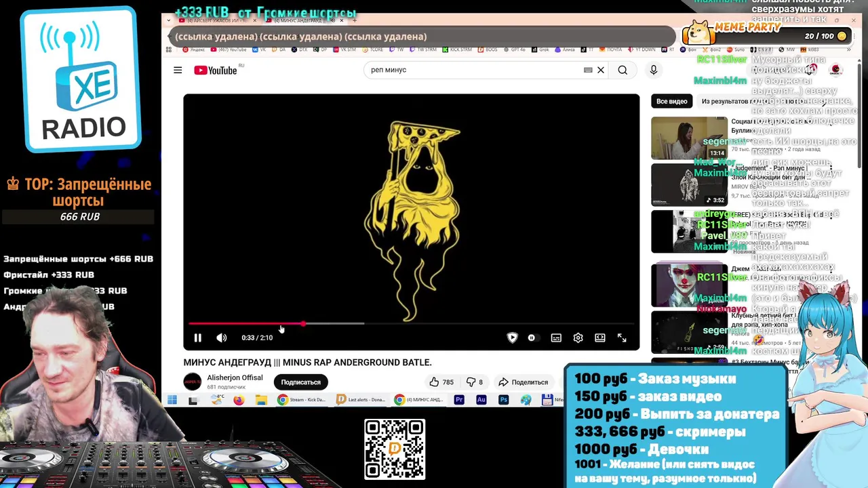Open Adobe Audition from the taskbar
Screen dimensions: 868x488
tap(481, 401)
